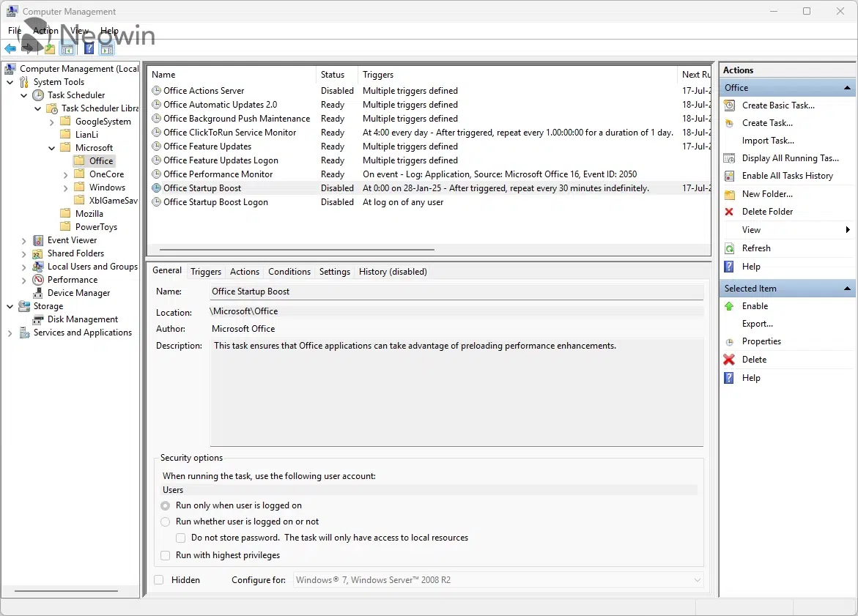Open the Action menu
This screenshot has height=616, width=858.
point(45,31)
